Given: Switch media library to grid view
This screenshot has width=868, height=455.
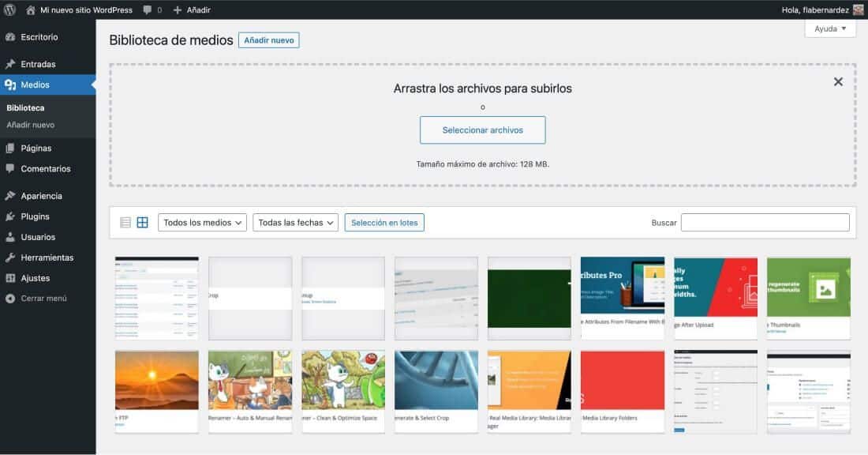Looking at the screenshot, I should pyautogui.click(x=143, y=222).
